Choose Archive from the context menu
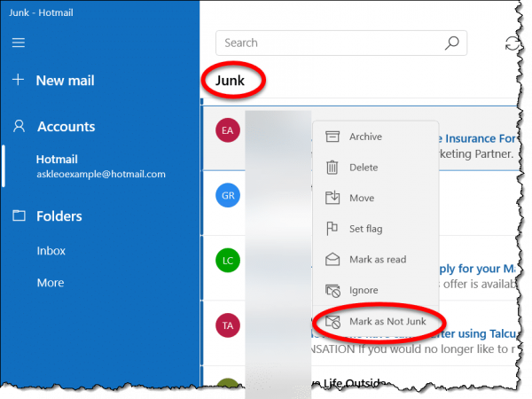Screen dimensions: 532x399 point(375,137)
